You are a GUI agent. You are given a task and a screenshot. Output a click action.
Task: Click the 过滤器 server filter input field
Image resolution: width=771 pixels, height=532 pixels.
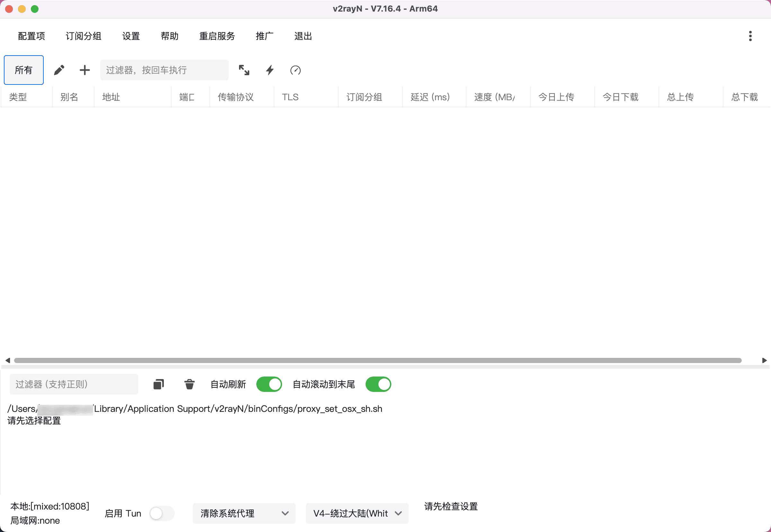click(164, 70)
